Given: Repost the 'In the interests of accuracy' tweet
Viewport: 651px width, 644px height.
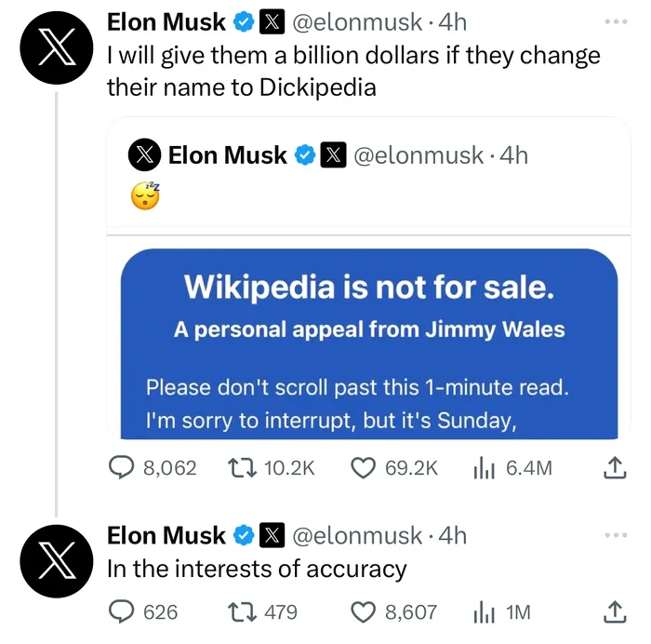Looking at the screenshot, I should click(243, 611).
